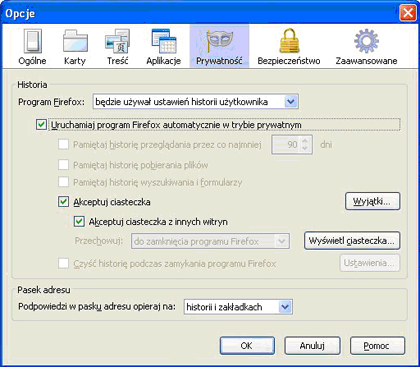
Task: Toggle Pamiętaj historię przeglądania checkbox
Action: 64,145
